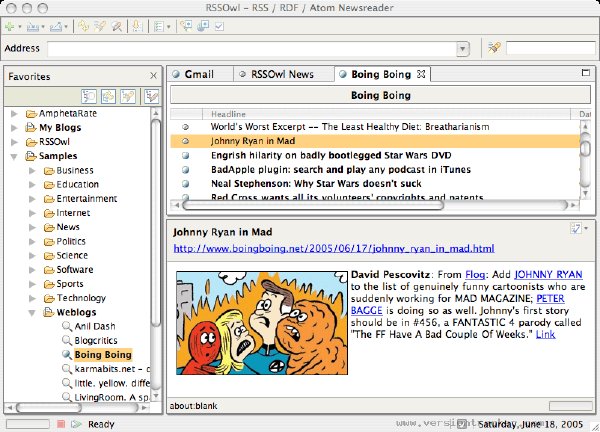Open the checklist icon dropdown arrow
The width and height of the screenshot is (600, 432).
click(x=168, y=27)
